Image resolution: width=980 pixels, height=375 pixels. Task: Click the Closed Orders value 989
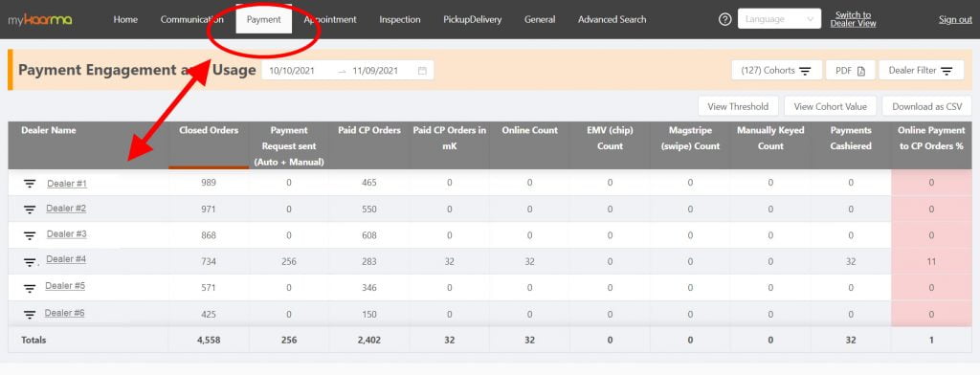pyautogui.click(x=209, y=183)
